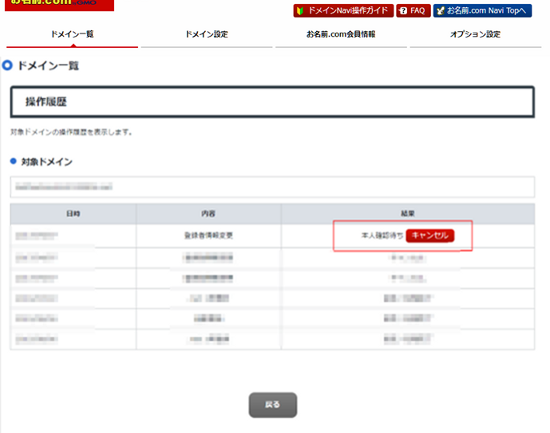
Task: Click the 結果 column header
Action: point(408,214)
